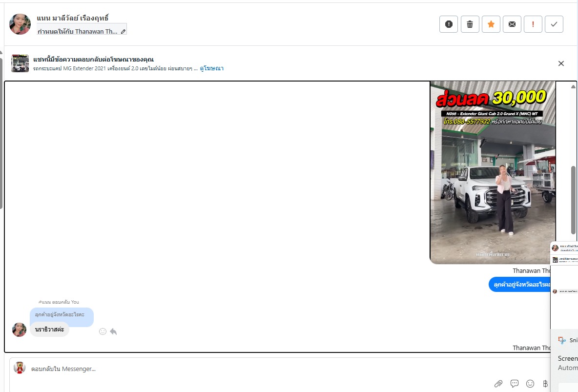Mark conversation as spam using alert icon
The width and height of the screenshot is (578, 392).
[x=449, y=24]
